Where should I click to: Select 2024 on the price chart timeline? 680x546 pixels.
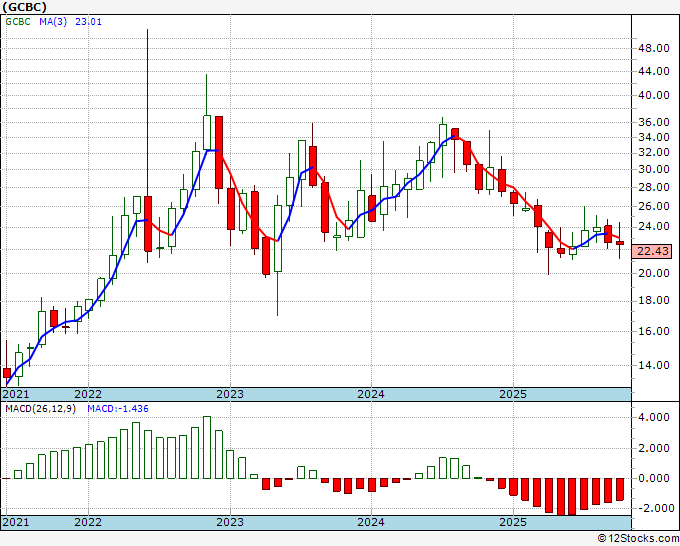point(371,394)
